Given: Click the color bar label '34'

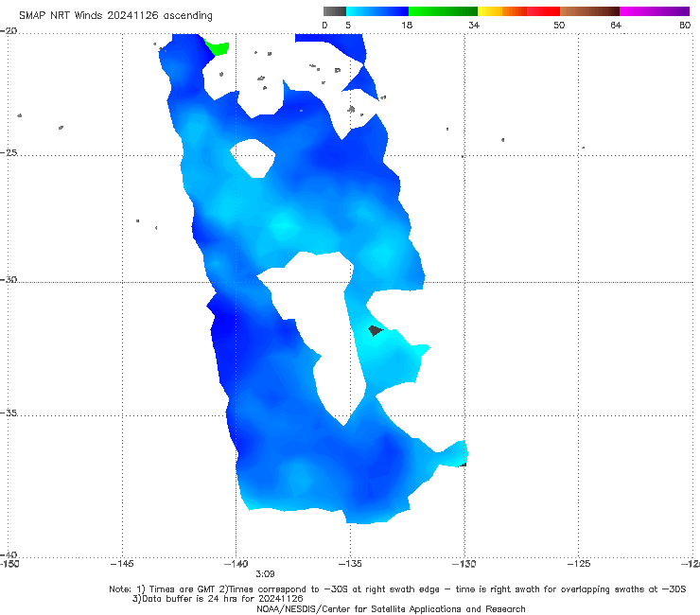Looking at the screenshot, I should tap(474, 25).
